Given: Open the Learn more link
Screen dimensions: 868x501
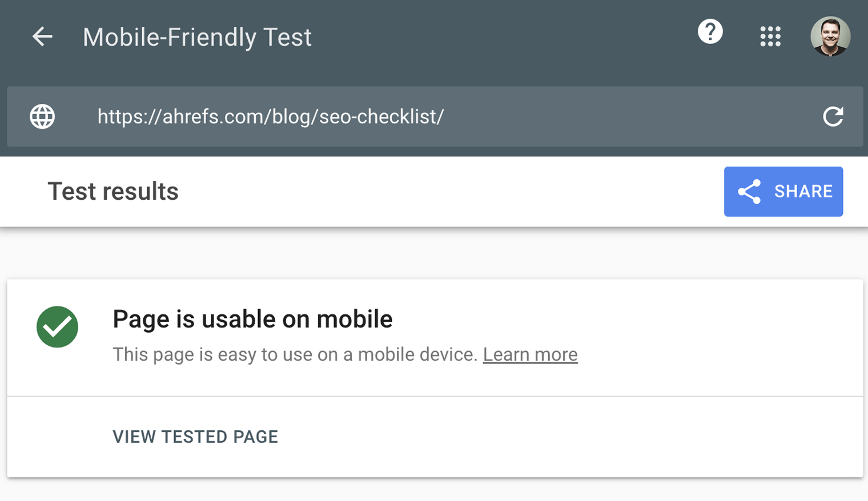Looking at the screenshot, I should [530, 354].
